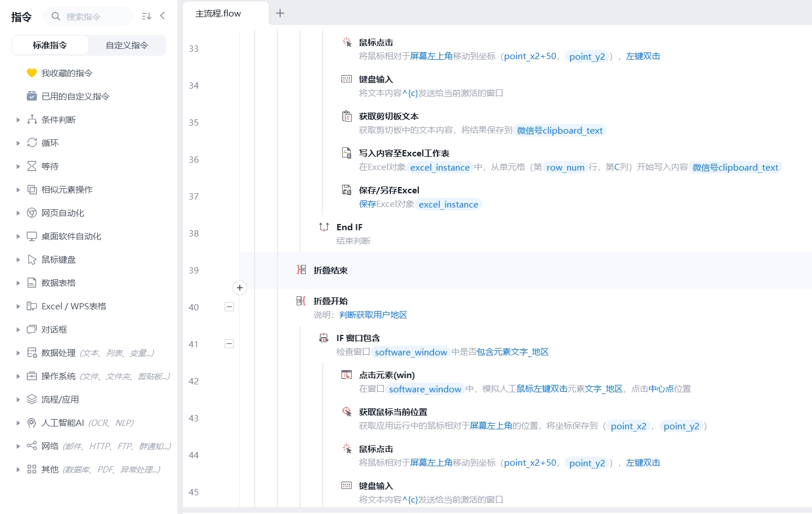Collapse the fold block at line 40
Image resolution: width=812 pixels, height=514 pixels.
click(x=229, y=306)
